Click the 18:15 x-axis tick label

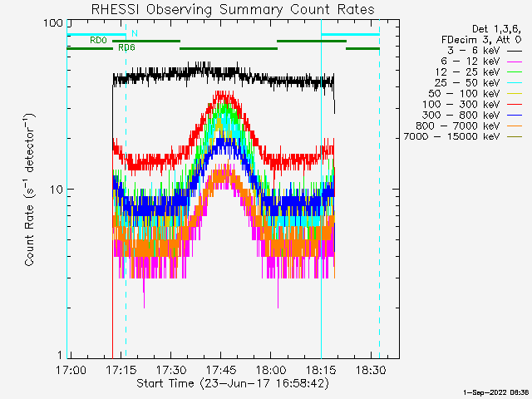[321, 369]
